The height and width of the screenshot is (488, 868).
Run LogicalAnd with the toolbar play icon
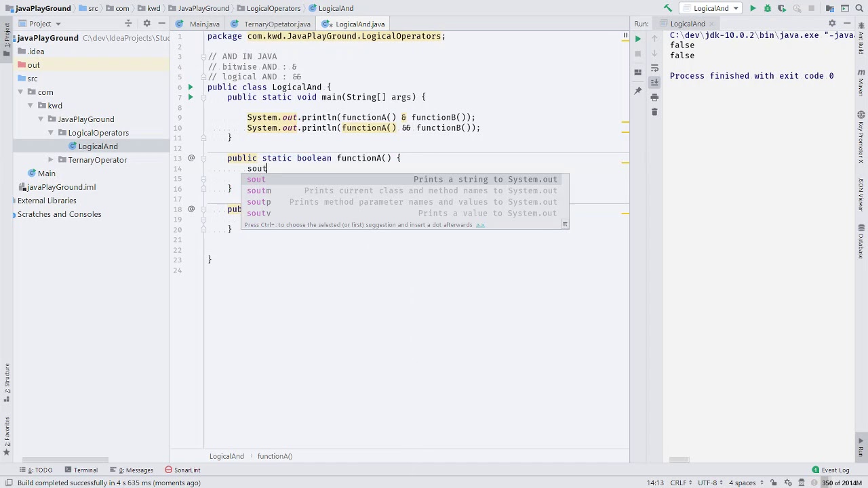pyautogui.click(x=753, y=8)
